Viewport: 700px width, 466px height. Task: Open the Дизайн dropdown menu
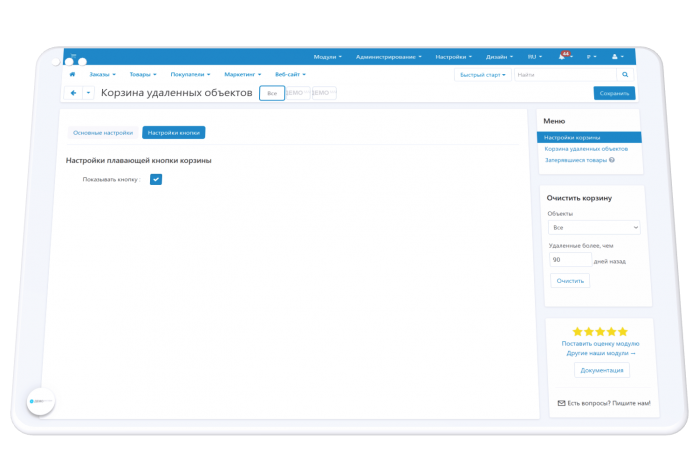click(499, 57)
